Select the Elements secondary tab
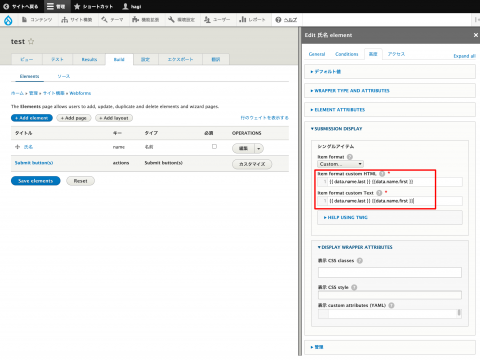Viewport: 480px width, 360px height. tap(29, 76)
